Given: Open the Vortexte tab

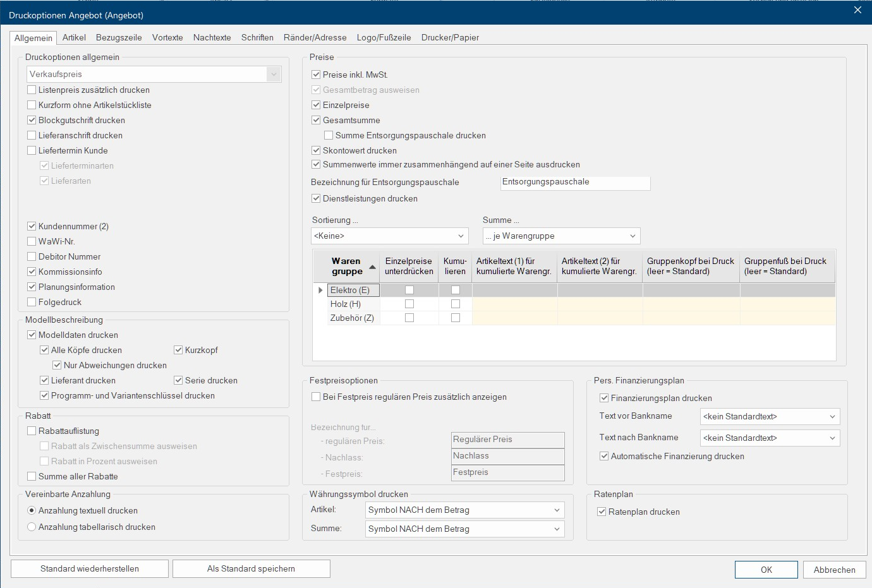Looking at the screenshot, I should [167, 38].
